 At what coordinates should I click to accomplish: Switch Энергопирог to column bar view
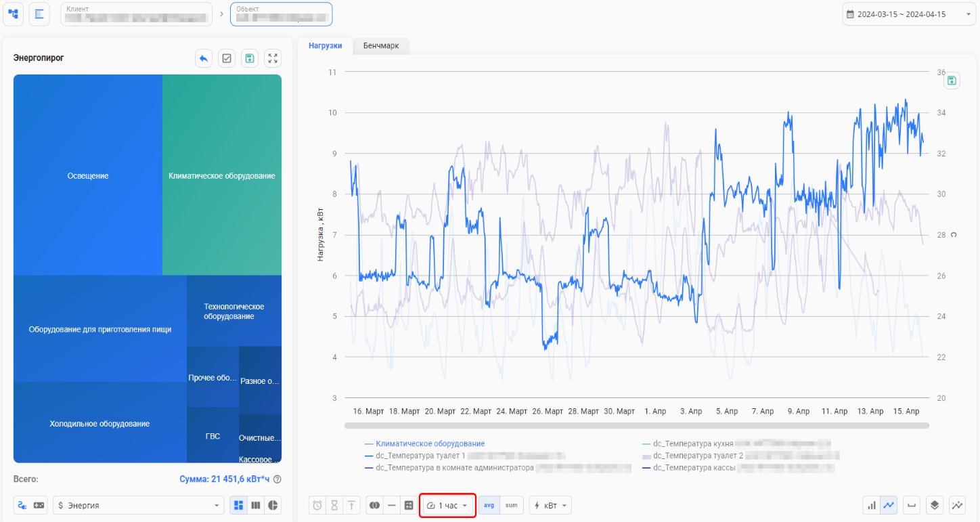256,505
